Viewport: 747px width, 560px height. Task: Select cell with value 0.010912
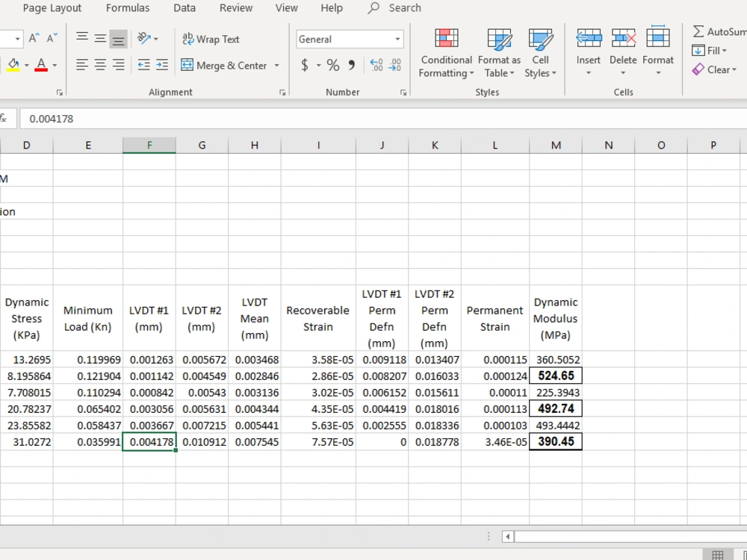[202, 442]
